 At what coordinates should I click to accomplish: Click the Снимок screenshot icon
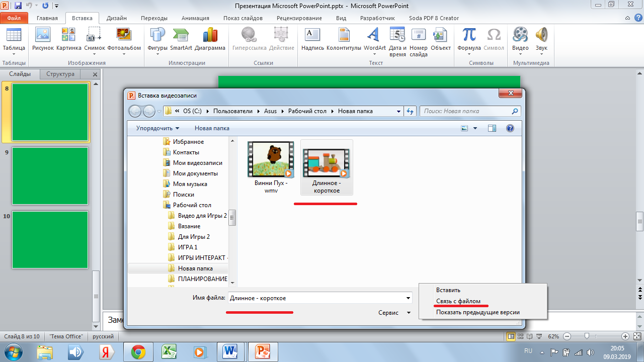(x=94, y=35)
